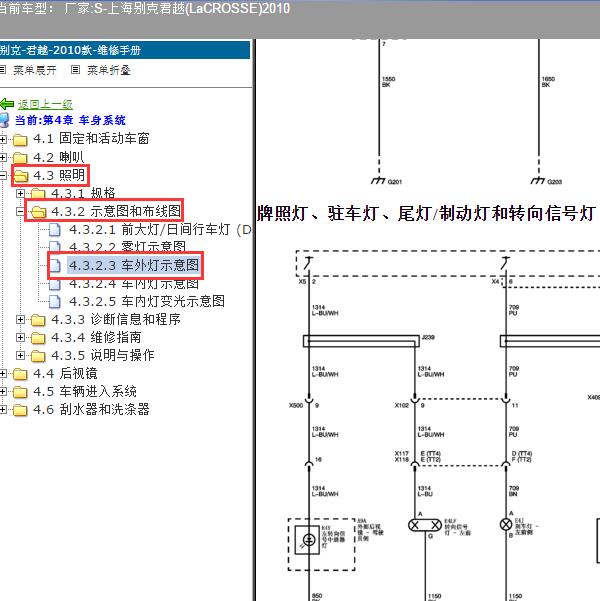Open 4.3.2.2 雾灯示意图 page
This screenshot has width=600, height=601.
pyautogui.click(x=127, y=247)
